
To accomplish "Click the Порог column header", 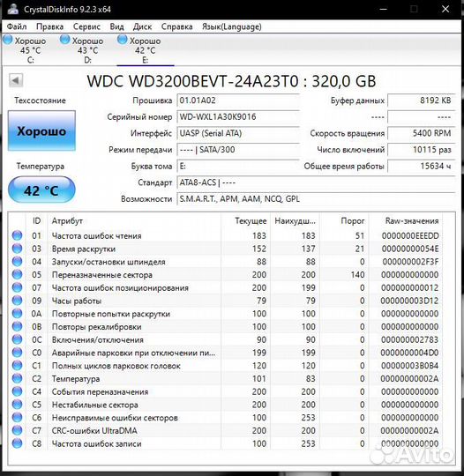I will pyautogui.click(x=344, y=220).
